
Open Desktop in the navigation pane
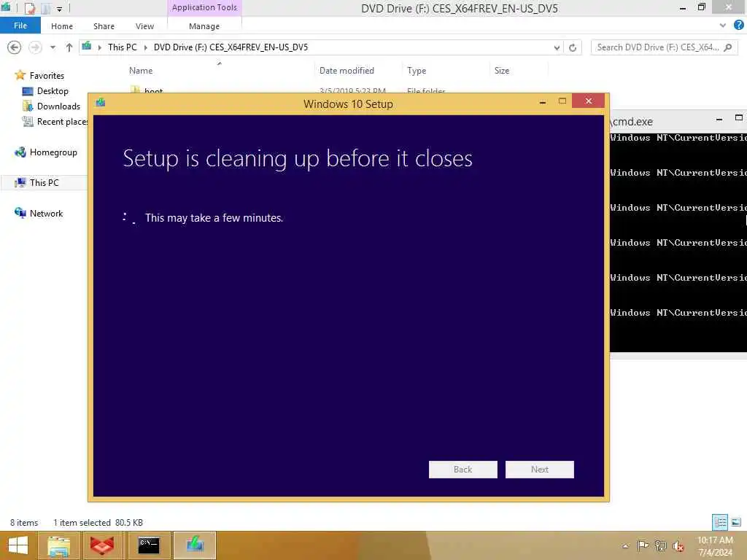click(53, 91)
